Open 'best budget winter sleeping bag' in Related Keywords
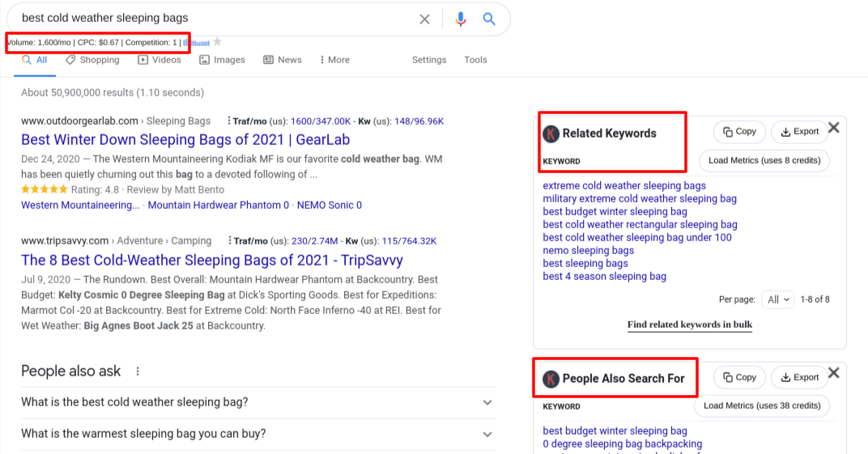The image size is (868, 454). [615, 212]
